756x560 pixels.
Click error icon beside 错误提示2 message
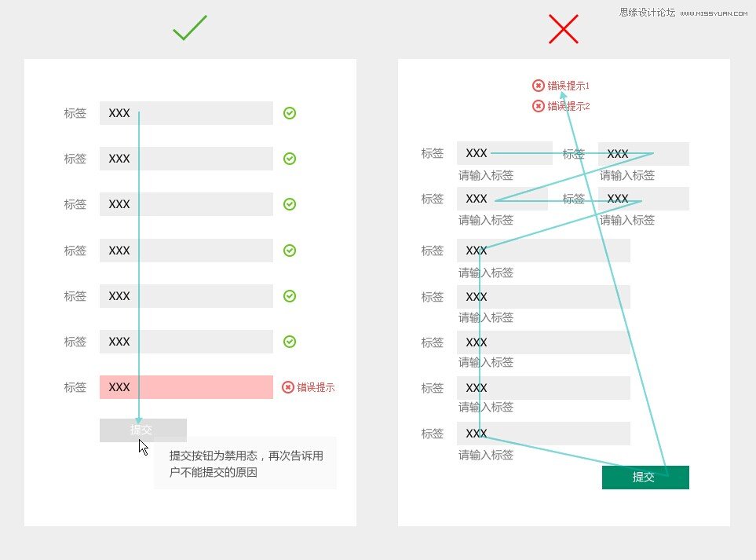[538, 106]
